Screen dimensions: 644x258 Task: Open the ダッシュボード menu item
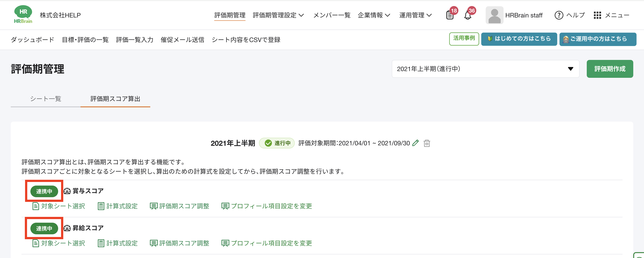coord(32,40)
